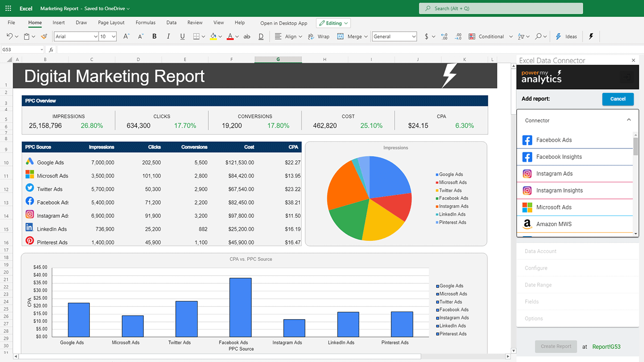Open the Editing mode dropdown
Viewport: 644px width, 362px height.
333,23
